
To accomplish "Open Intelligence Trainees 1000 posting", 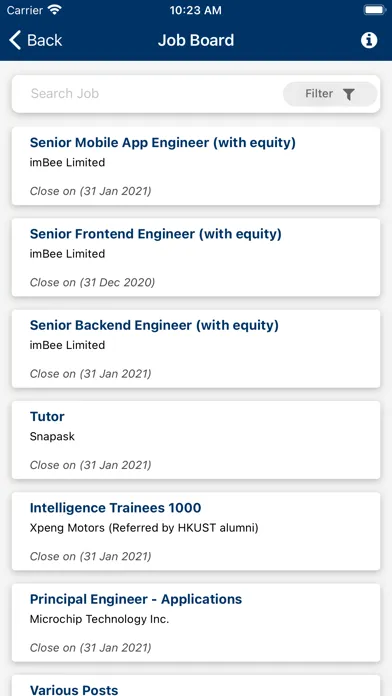I will pyautogui.click(x=196, y=531).
